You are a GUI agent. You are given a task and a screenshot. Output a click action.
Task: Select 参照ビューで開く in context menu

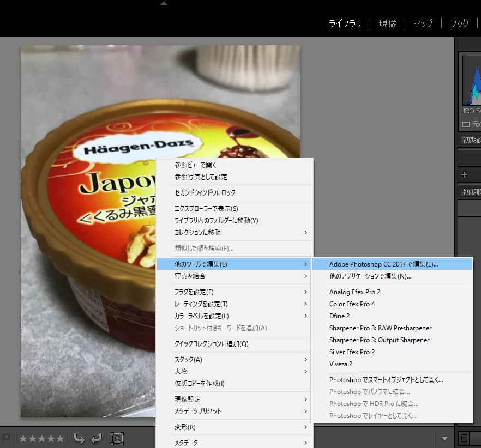click(x=235, y=165)
